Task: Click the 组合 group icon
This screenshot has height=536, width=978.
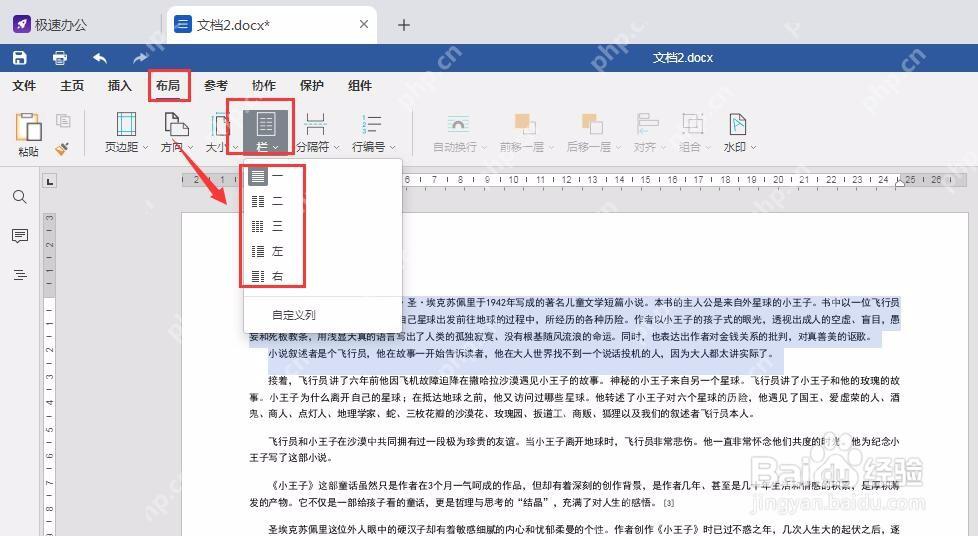Action: (x=692, y=124)
